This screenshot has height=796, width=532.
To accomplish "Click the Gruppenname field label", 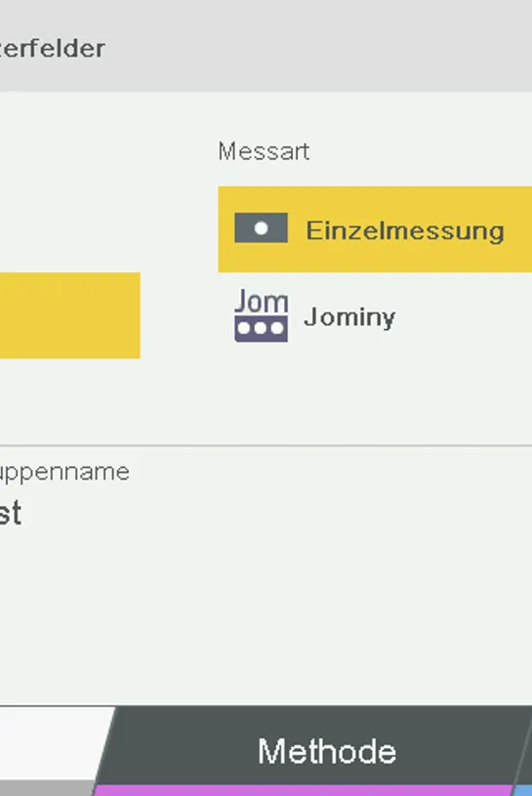I will [x=64, y=473].
